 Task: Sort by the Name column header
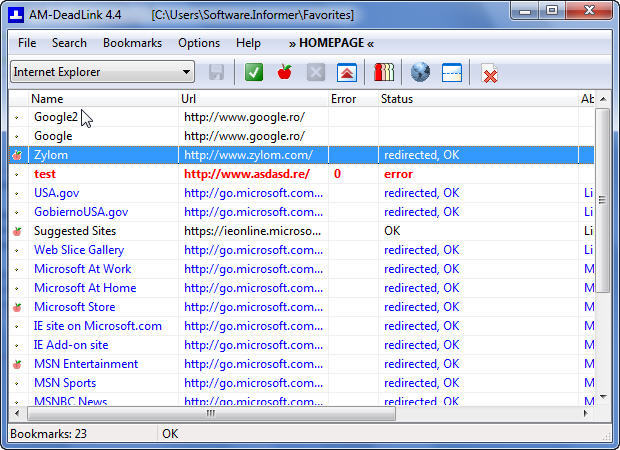click(x=104, y=99)
